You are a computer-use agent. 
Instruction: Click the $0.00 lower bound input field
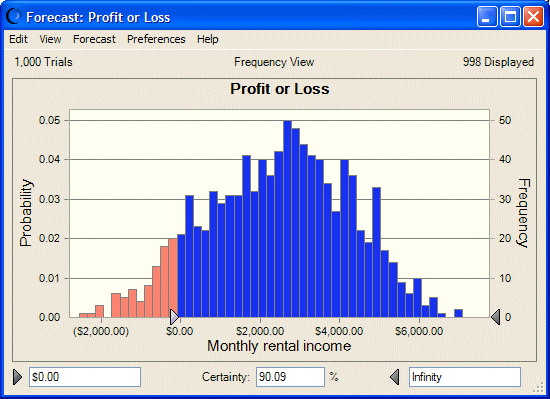pyautogui.click(x=85, y=377)
